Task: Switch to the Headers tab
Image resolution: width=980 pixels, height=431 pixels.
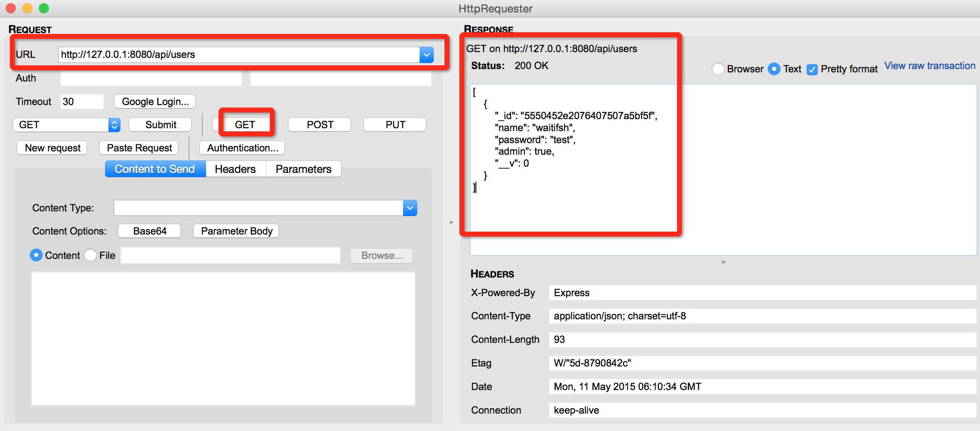Action: [235, 169]
